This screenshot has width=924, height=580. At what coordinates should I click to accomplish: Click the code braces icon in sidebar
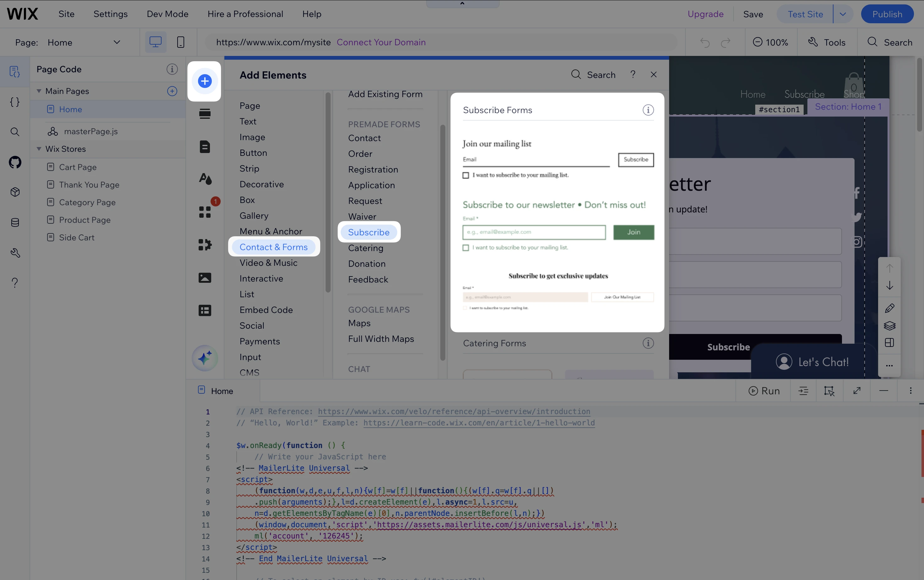click(x=15, y=102)
